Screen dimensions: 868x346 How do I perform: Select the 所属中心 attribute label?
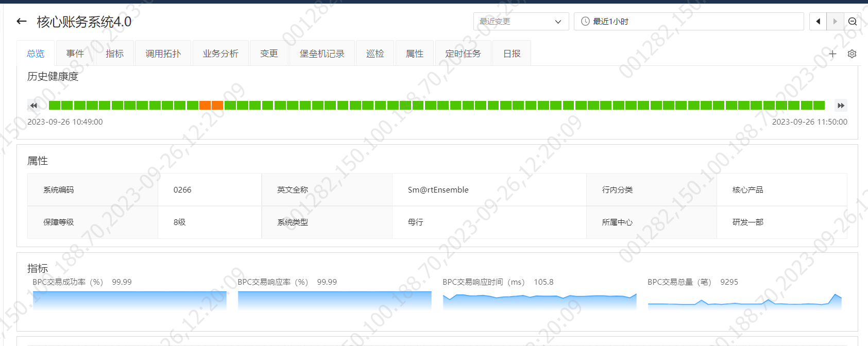[x=617, y=222]
